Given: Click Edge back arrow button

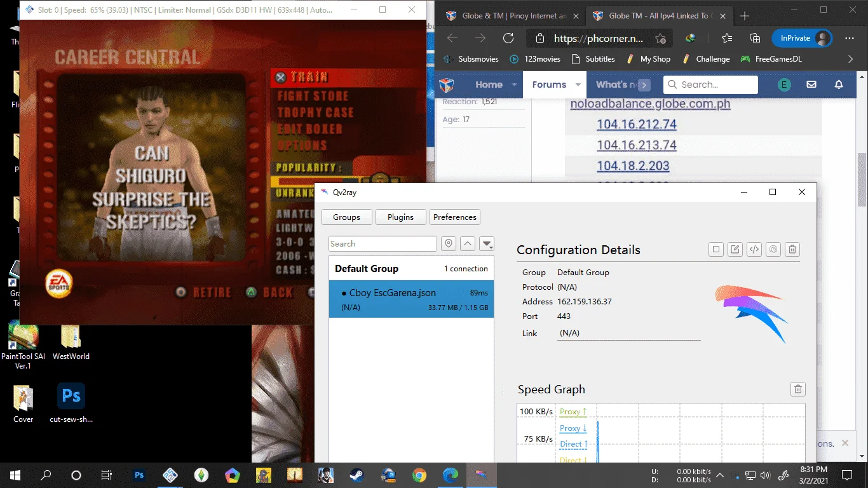Looking at the screenshot, I should [452, 38].
